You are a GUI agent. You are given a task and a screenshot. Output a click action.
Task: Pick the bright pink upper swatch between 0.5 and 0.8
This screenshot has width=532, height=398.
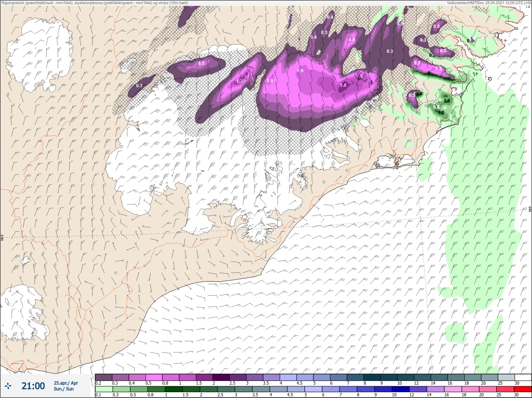pos(154,377)
